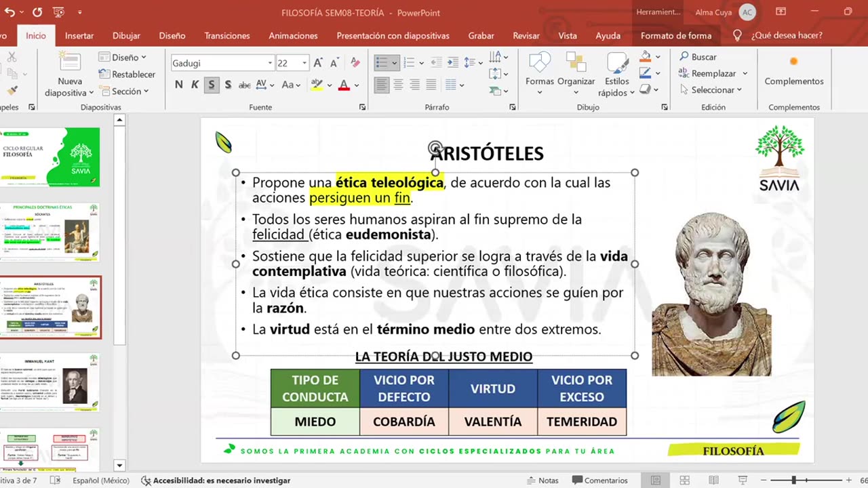Open the Notas pane from the status bar
Screen dimensions: 868x488
pyautogui.click(x=542, y=481)
